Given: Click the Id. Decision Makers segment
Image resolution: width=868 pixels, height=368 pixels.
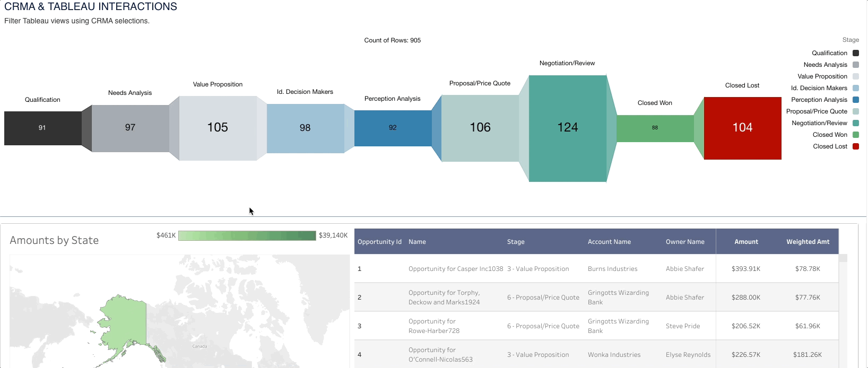Looking at the screenshot, I should (305, 128).
